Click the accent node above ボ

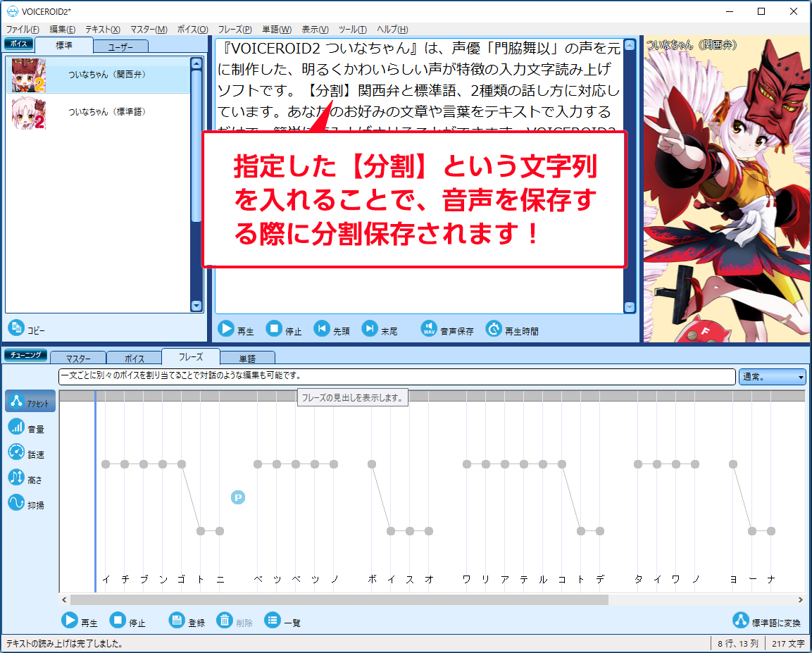click(x=372, y=464)
